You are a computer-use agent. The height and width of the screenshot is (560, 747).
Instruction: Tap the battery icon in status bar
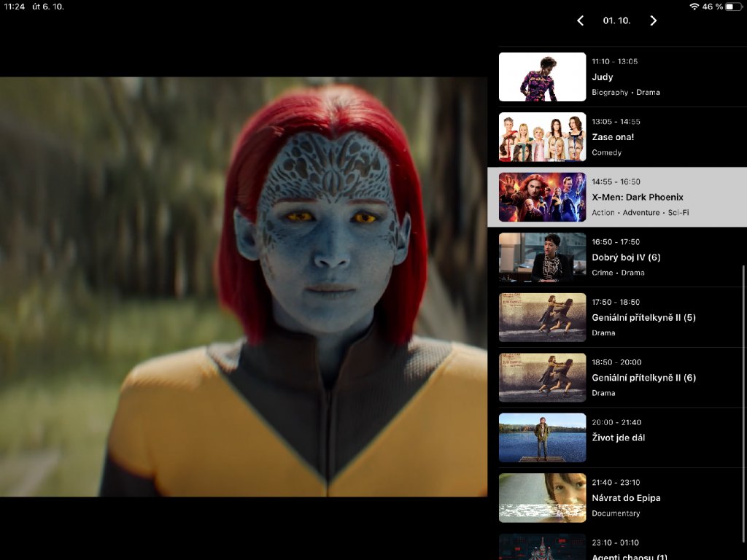(x=734, y=7)
